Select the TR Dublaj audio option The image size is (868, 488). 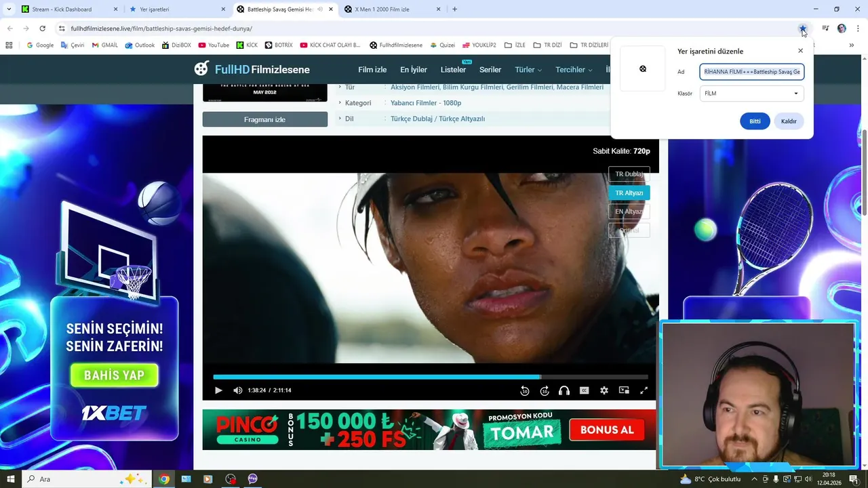coord(629,174)
